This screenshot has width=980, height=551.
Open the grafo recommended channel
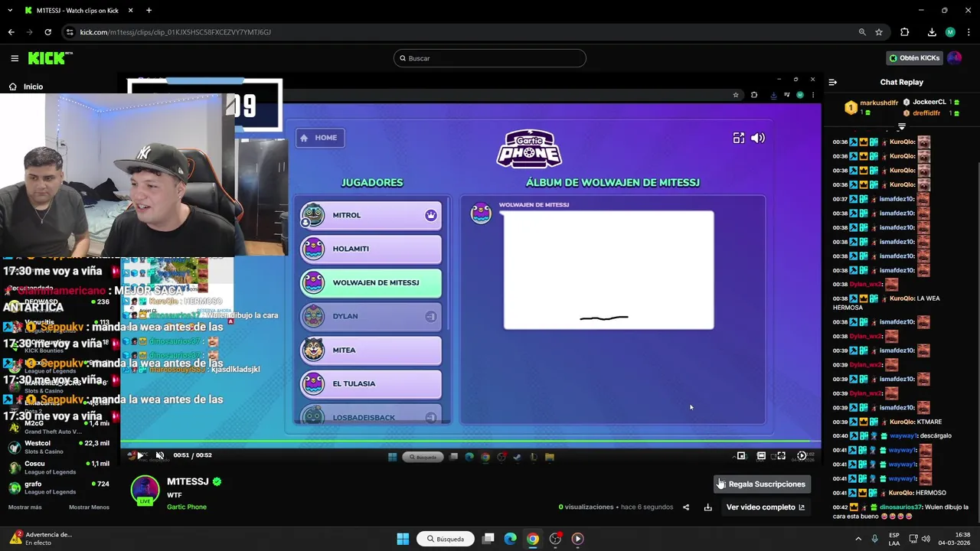59,487
